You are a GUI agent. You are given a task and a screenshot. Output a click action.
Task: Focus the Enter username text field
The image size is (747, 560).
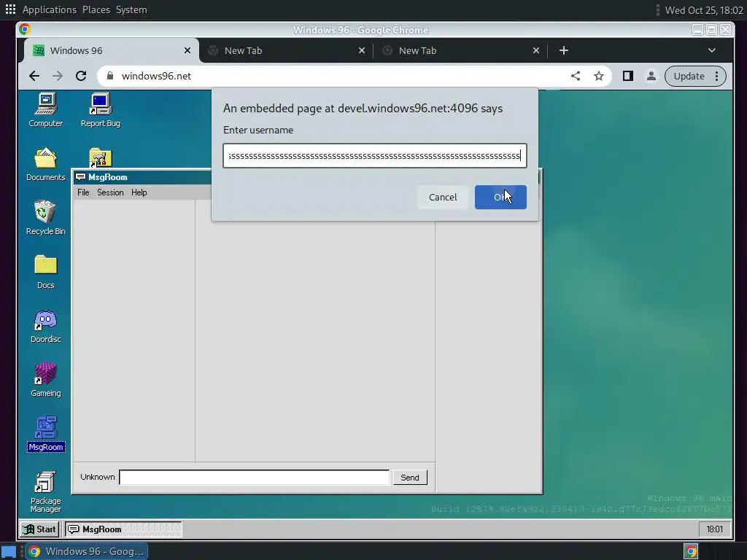point(375,156)
